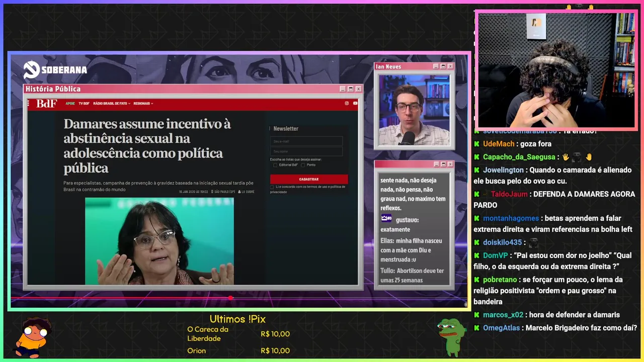Image resolution: width=644 pixels, height=362 pixels.
Task: Click the Soberana logo above the window
Action: [x=55, y=70]
